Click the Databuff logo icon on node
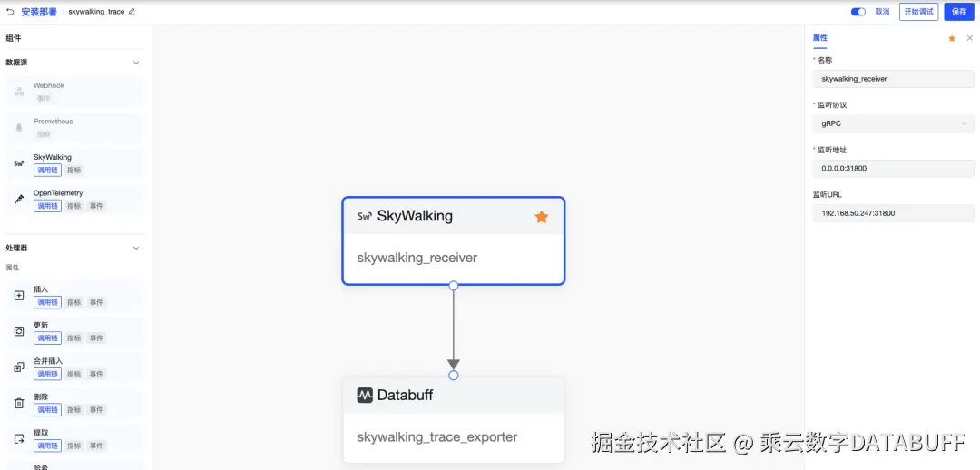The image size is (980, 470). [x=365, y=395]
